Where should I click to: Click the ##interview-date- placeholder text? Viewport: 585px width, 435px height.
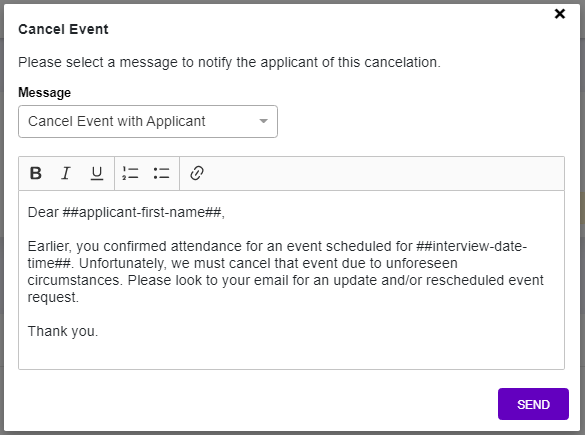tap(472, 246)
